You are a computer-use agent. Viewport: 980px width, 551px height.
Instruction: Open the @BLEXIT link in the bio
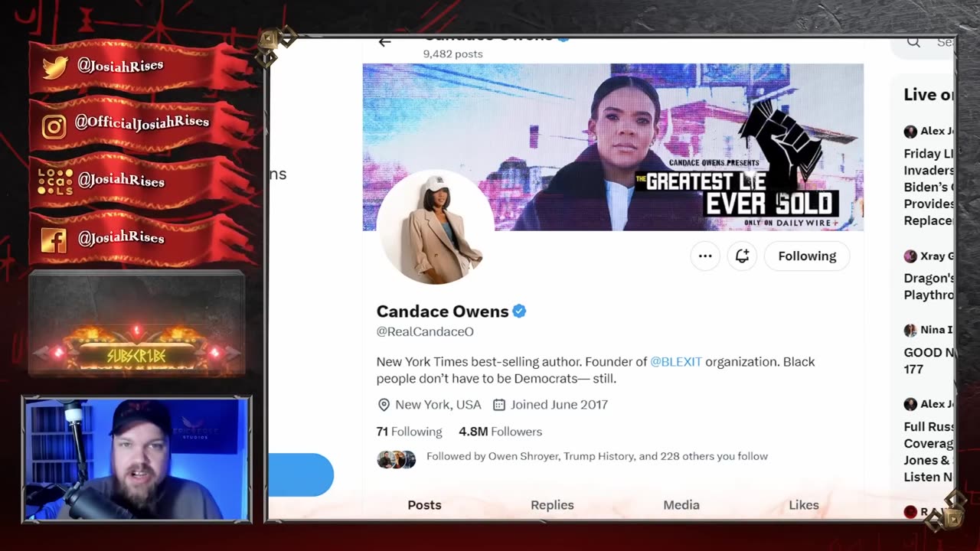[676, 361]
